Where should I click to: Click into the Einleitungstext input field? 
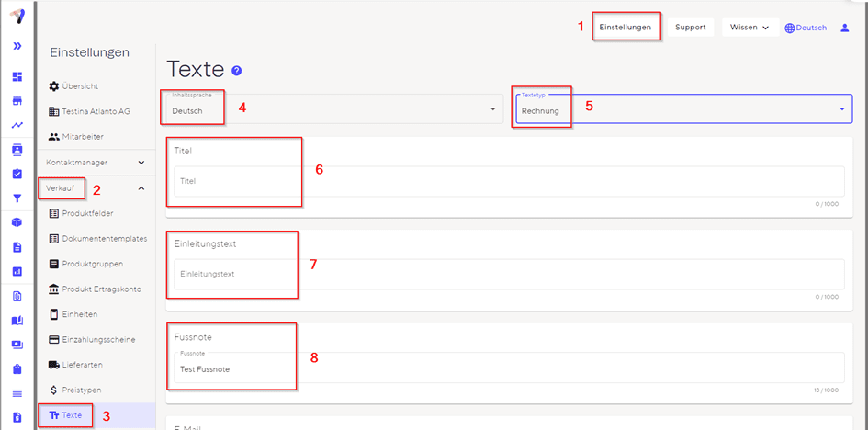[x=509, y=274]
